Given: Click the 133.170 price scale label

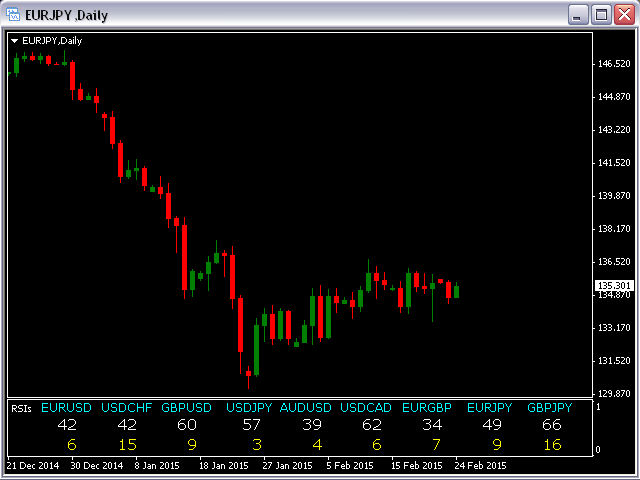Looking at the screenshot, I should coord(614,328).
